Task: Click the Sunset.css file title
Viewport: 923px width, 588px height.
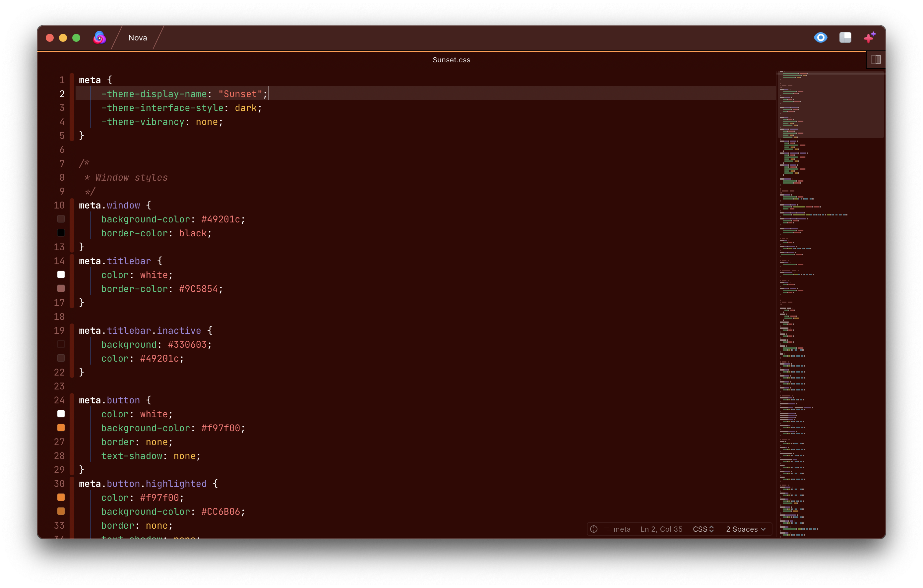Action: [451, 60]
